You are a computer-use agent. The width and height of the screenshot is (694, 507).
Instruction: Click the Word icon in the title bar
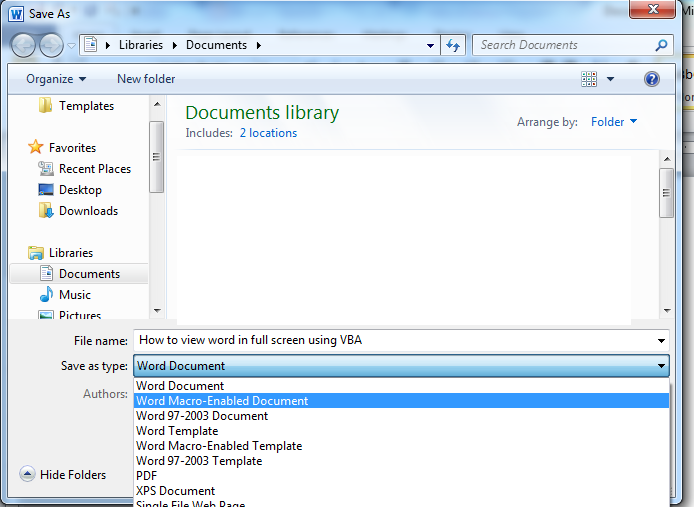16,14
